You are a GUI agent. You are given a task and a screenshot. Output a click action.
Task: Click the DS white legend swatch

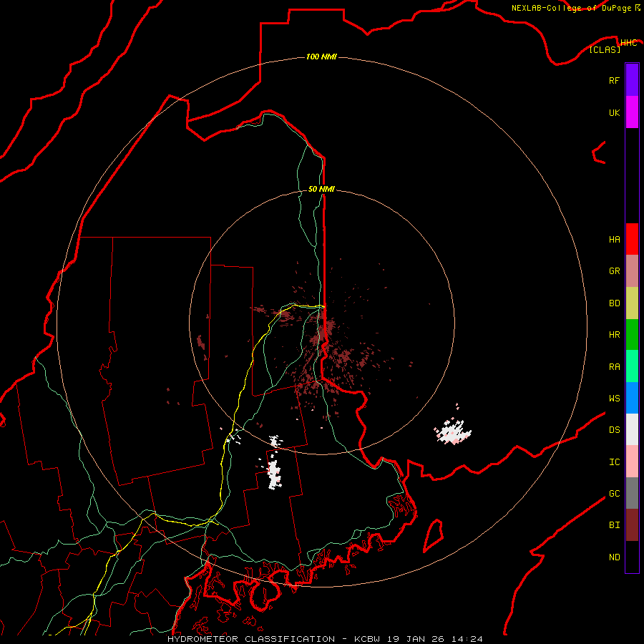click(632, 429)
